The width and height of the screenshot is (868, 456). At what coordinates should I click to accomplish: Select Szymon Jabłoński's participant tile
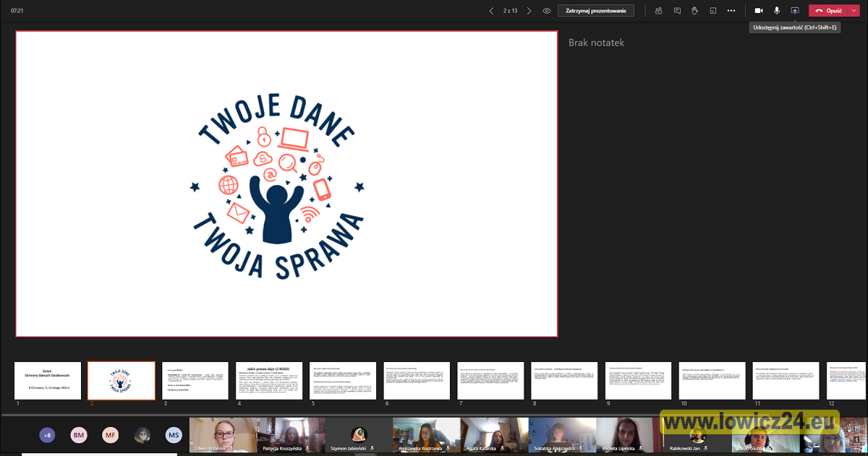coord(359,435)
